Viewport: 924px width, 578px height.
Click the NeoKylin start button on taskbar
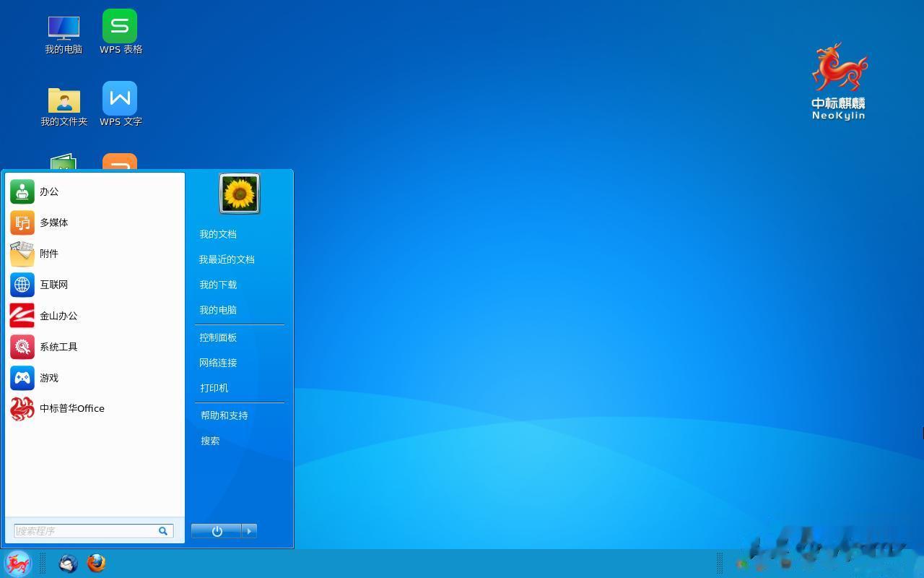coord(18,563)
